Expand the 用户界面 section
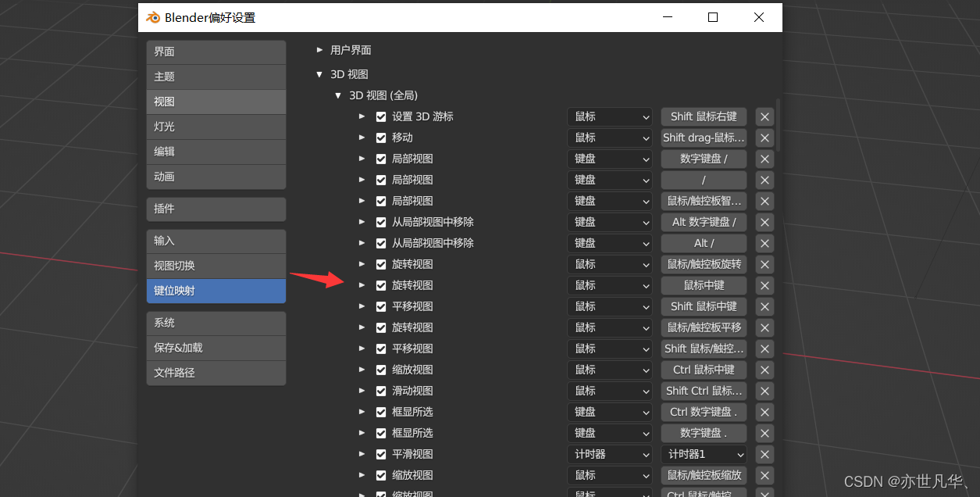Viewport: 980px width, 497px height. [x=319, y=50]
